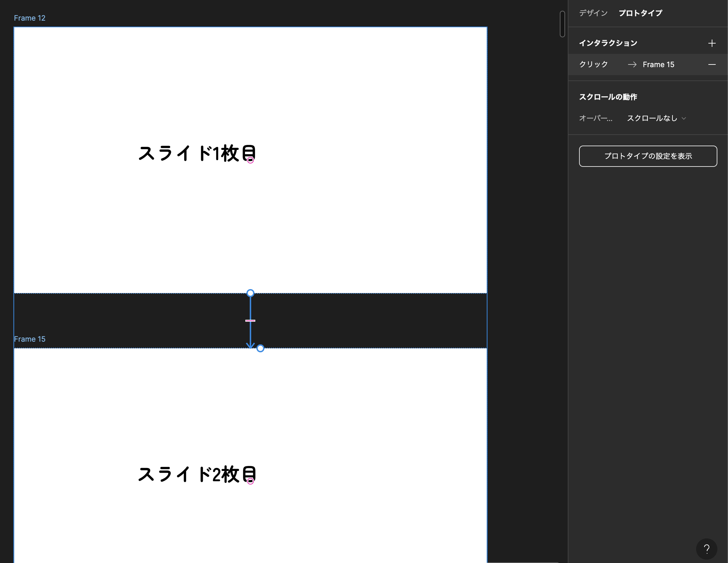
Task: Remove the click interaction with minus icon
Action: (712, 65)
